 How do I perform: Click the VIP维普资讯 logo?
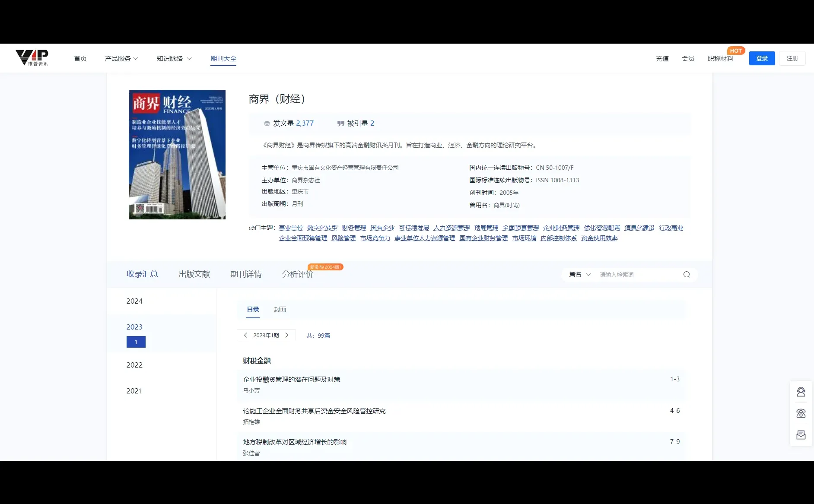tap(34, 57)
